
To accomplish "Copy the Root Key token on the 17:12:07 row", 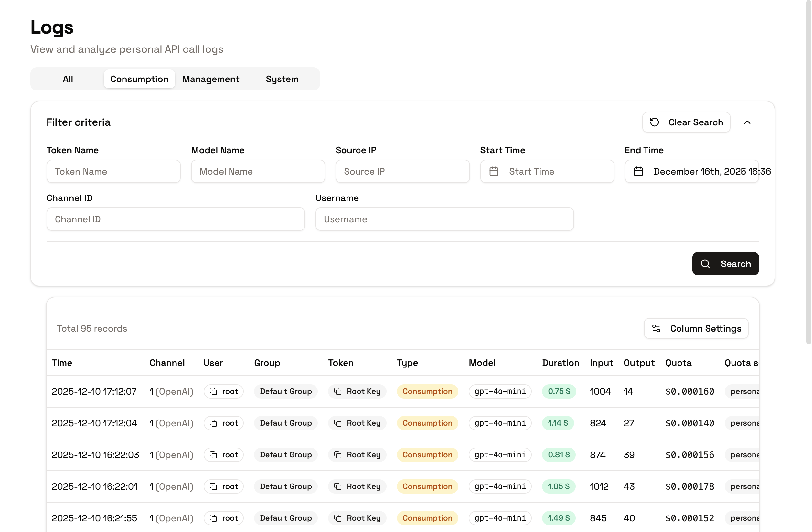I will pos(338,391).
